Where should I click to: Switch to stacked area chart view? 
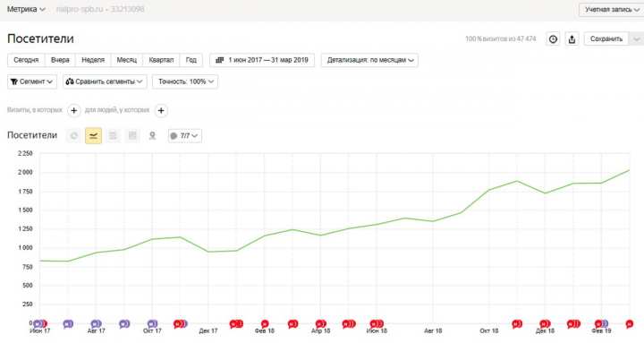(113, 136)
